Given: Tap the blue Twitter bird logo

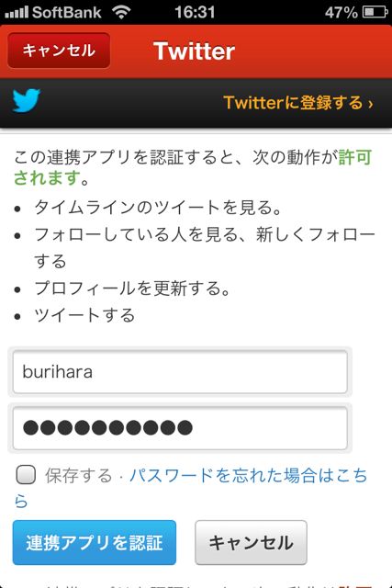Looking at the screenshot, I should 27,100.
